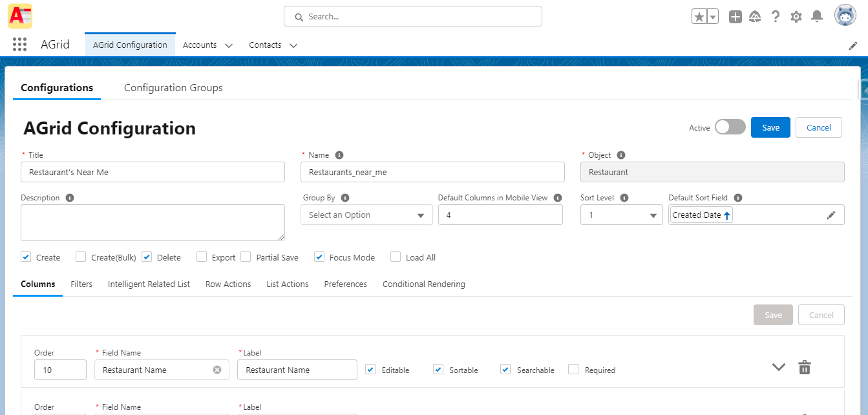This screenshot has width=868, height=415.
Task: Click the info icon next to Group By
Action: 345,198
